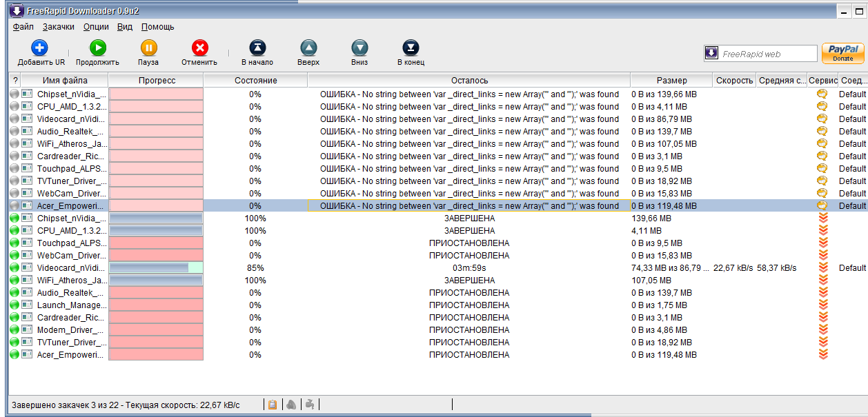
Task: Move selection with В начало icon
Action: (257, 48)
